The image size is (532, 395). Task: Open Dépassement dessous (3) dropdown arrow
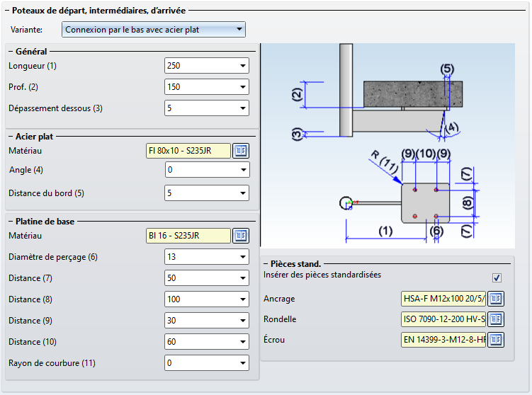tap(243, 108)
